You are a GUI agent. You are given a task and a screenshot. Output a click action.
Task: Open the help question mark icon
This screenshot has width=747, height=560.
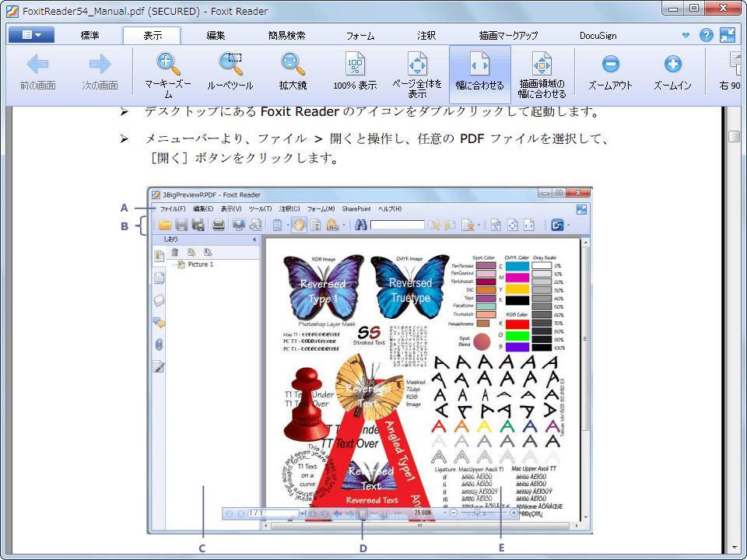(706, 35)
